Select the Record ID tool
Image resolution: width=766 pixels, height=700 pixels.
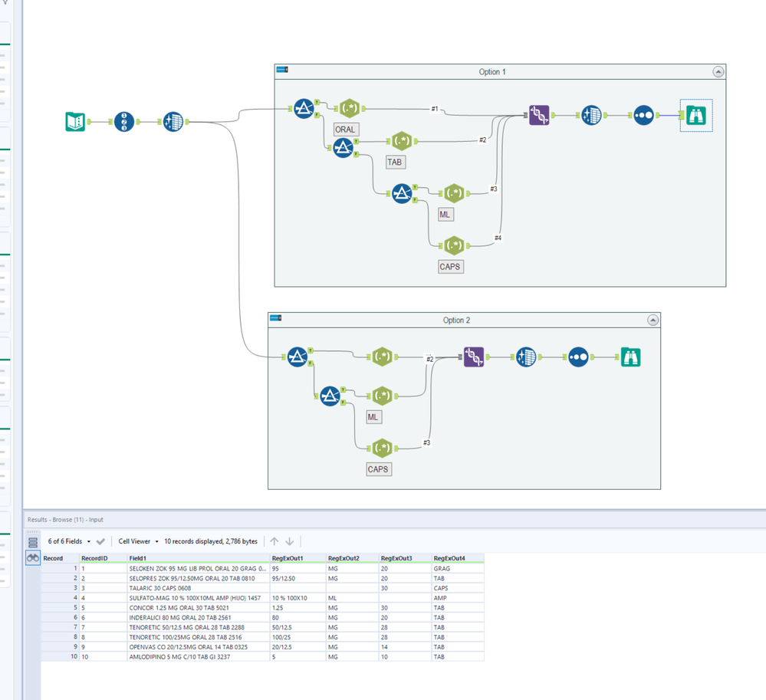tap(124, 122)
